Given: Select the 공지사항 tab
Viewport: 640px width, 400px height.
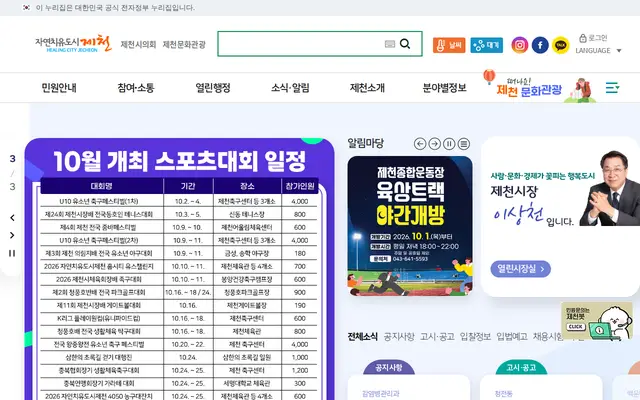Looking at the screenshot, I should 399,336.
